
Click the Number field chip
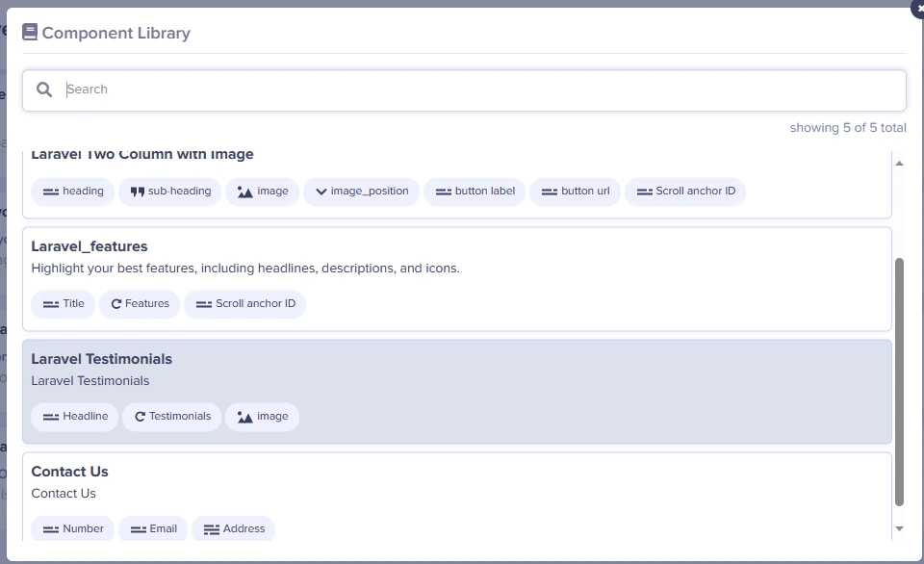click(72, 528)
